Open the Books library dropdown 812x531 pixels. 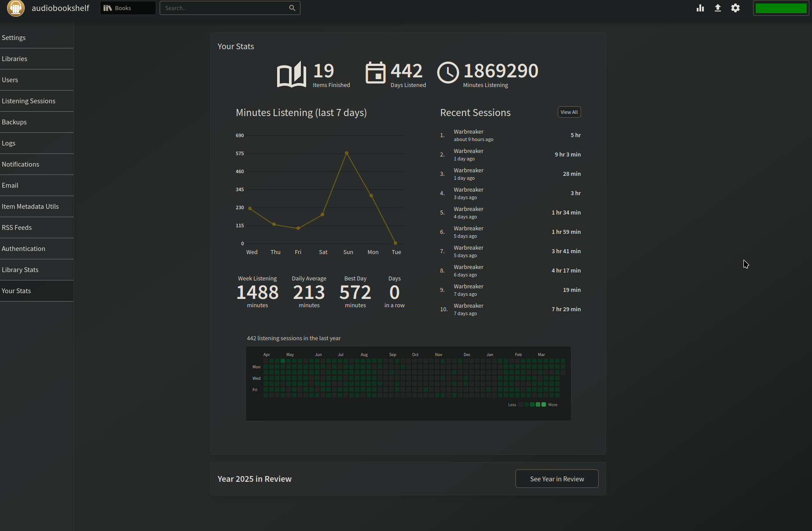coord(128,8)
